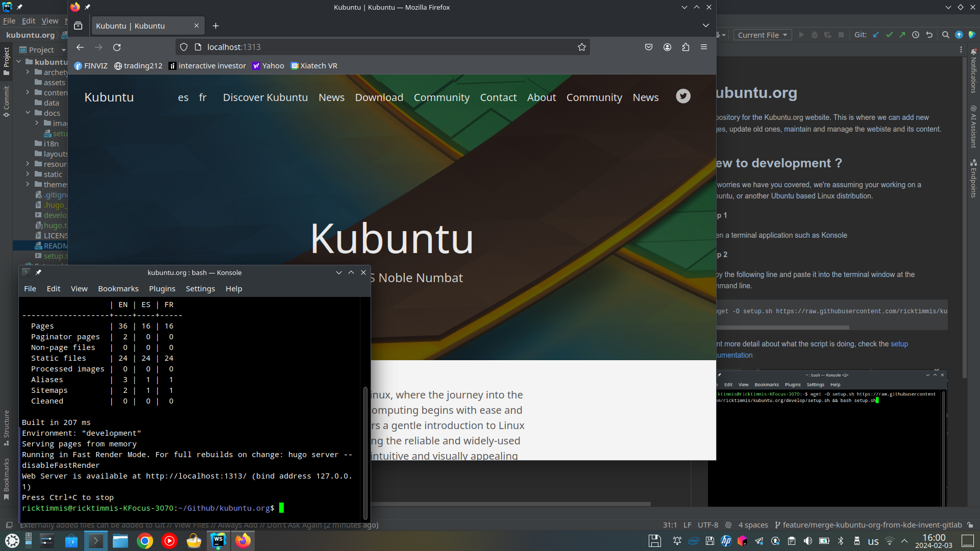Open clipboard tray icon
980x551 pixels.
click(x=792, y=541)
